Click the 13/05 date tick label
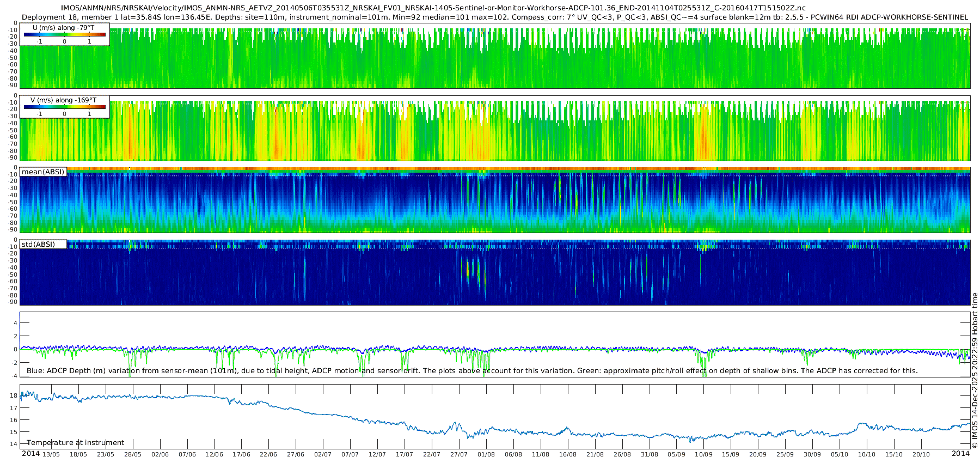 [x=51, y=454]
